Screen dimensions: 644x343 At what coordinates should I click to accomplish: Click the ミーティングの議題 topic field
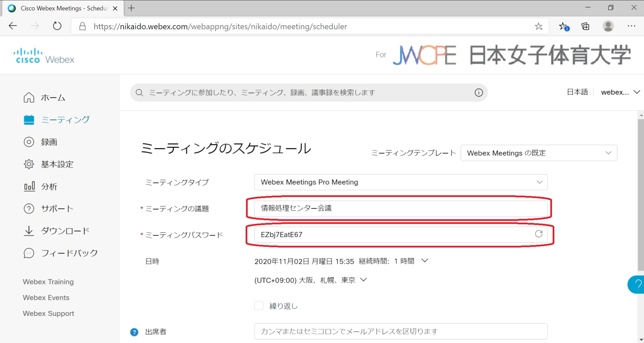[x=401, y=209]
